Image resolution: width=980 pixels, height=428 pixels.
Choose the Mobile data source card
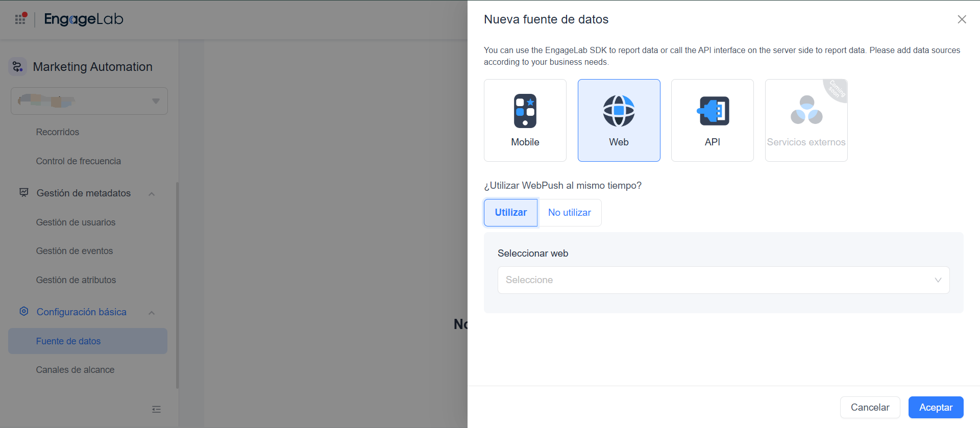point(525,120)
